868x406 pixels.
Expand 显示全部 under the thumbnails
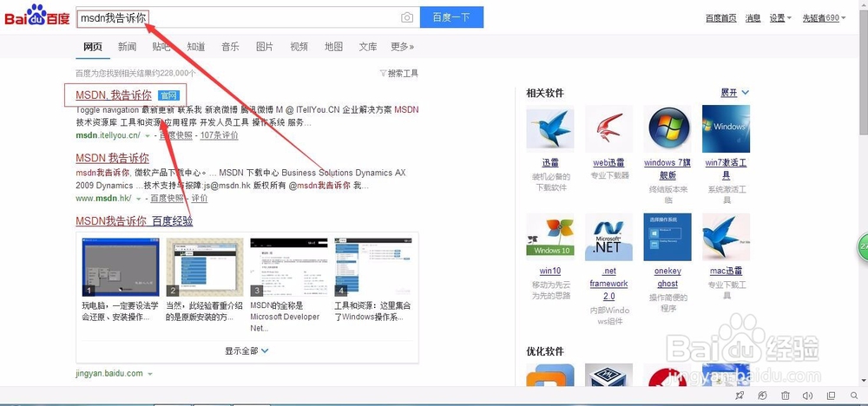coord(247,350)
